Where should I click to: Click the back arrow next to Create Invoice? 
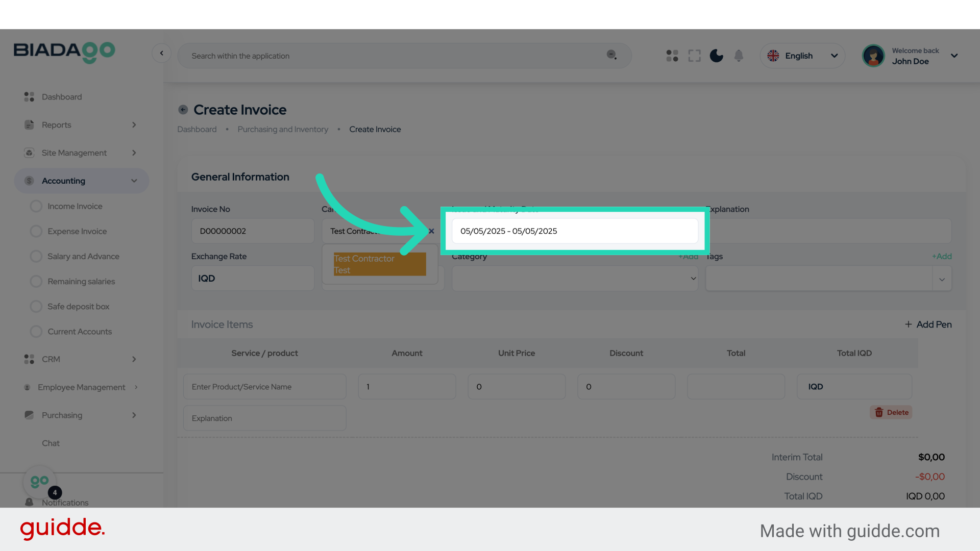tap(183, 109)
